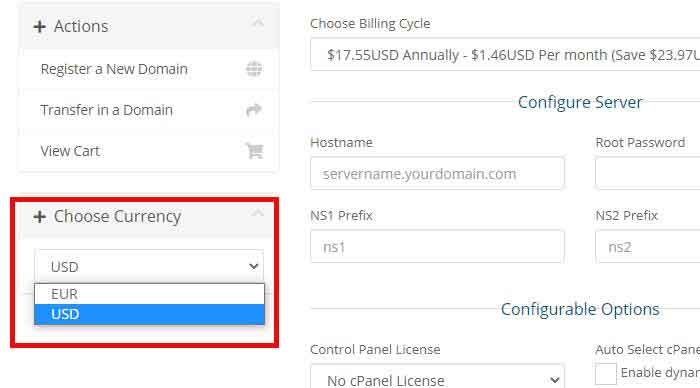Click the NS2 Prefix input field
700x388 pixels.
point(648,246)
